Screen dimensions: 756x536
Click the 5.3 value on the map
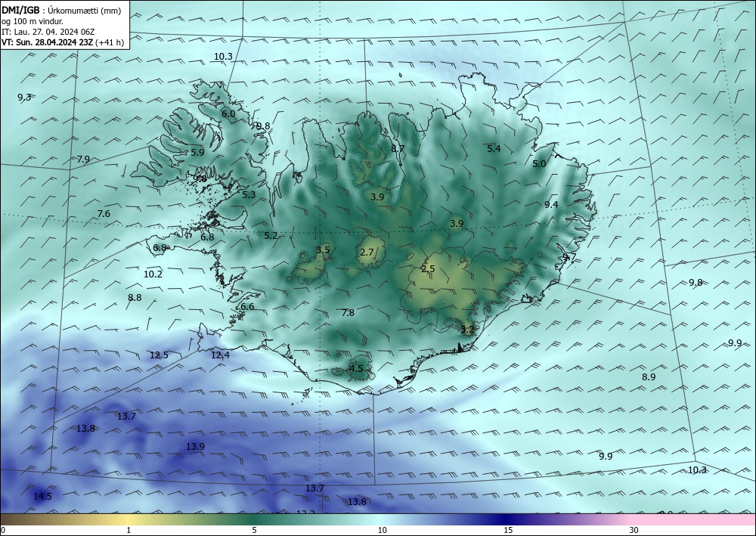click(x=249, y=195)
